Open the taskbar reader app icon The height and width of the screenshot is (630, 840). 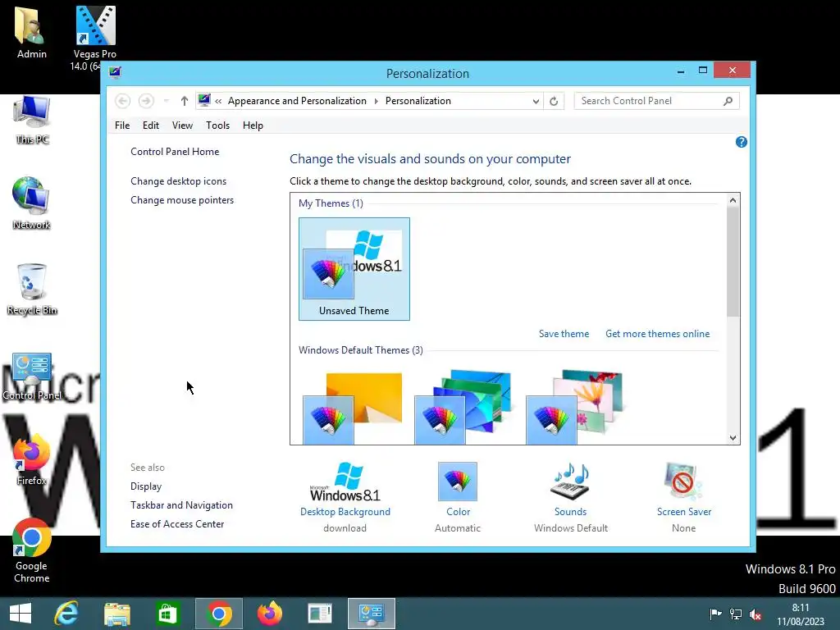[321, 614]
